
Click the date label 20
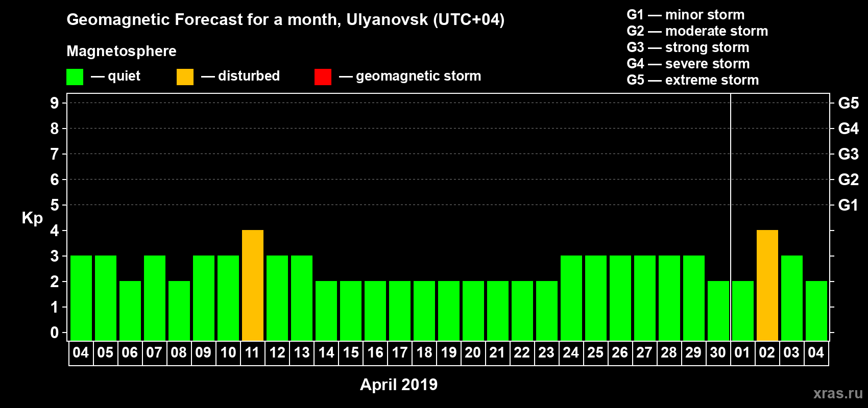coord(473,352)
